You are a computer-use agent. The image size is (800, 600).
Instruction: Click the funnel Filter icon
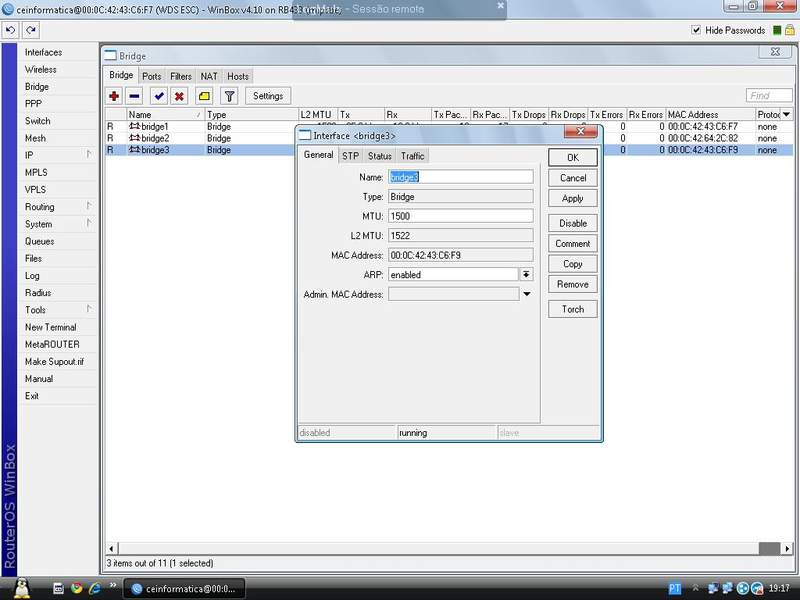click(x=229, y=96)
